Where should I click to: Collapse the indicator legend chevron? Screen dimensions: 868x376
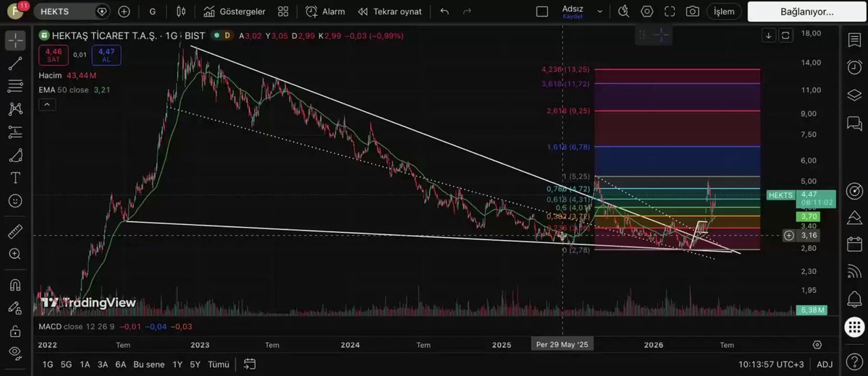pyautogui.click(x=47, y=105)
